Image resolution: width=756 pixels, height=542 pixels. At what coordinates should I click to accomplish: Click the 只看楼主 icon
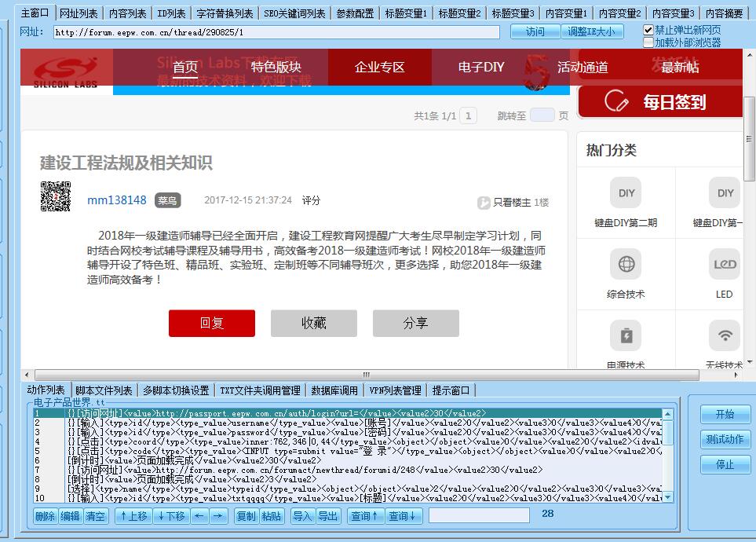pos(484,203)
